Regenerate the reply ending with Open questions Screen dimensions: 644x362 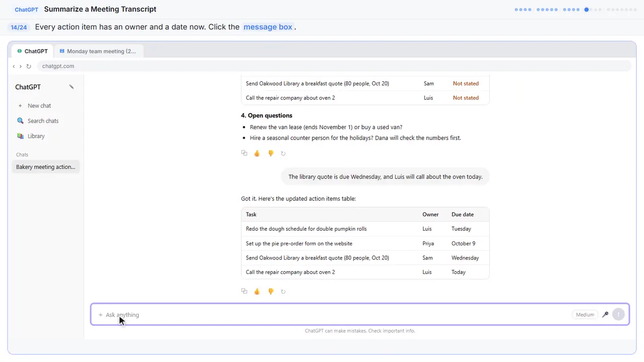pos(283,153)
